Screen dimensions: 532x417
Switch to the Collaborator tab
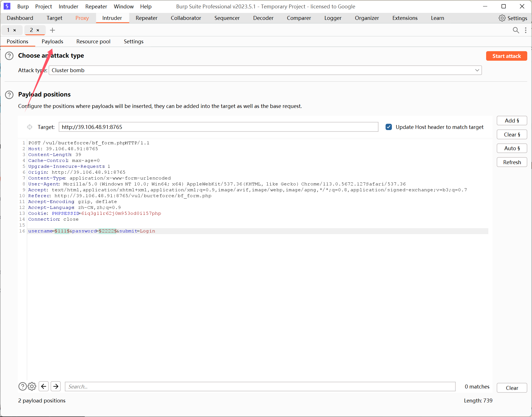[x=186, y=18]
